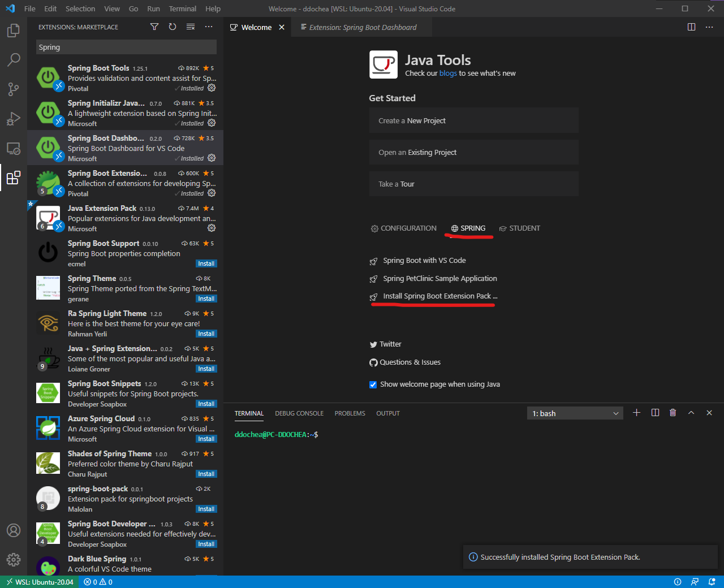Screen dimensions: 724x588
Task: Open the Search view in activity bar
Action: tap(14, 59)
